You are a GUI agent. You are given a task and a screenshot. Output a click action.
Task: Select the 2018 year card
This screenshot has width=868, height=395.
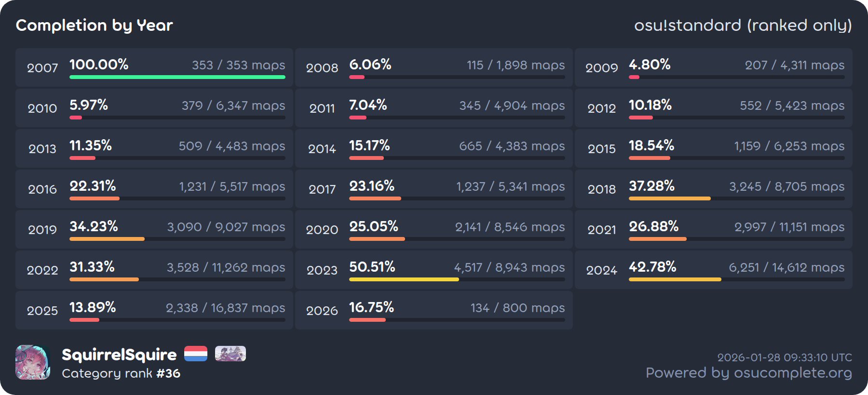point(713,189)
